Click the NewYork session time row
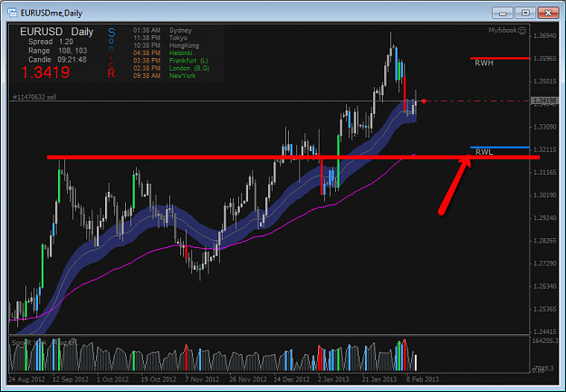 click(x=164, y=76)
